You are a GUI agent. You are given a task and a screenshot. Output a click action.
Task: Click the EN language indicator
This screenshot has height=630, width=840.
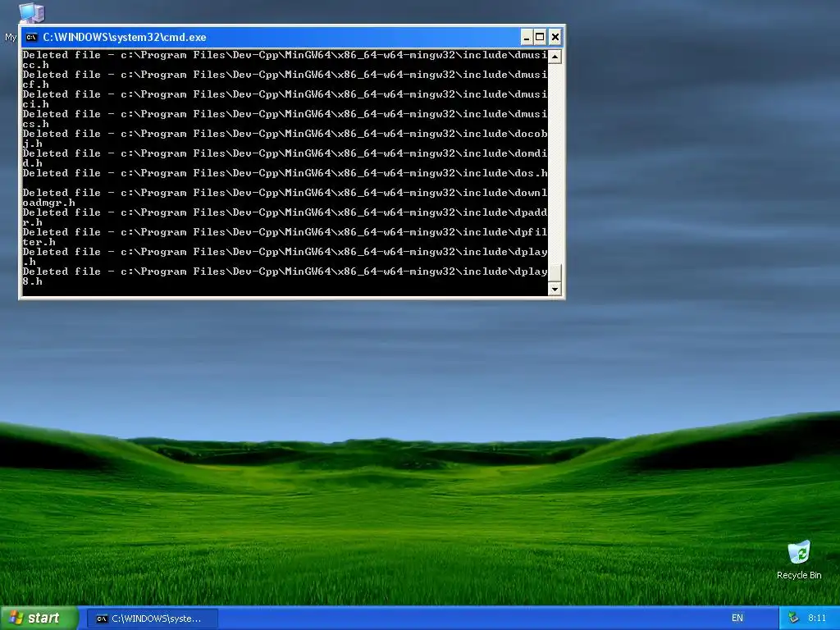point(737,618)
